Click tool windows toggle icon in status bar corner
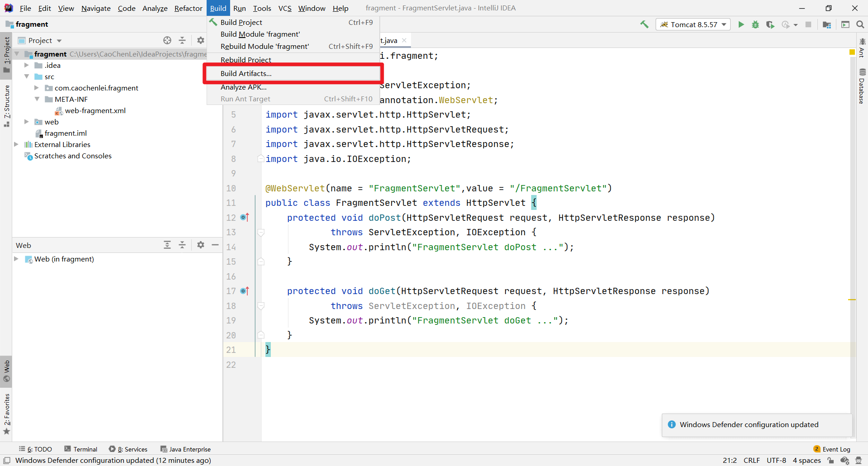 click(7, 460)
